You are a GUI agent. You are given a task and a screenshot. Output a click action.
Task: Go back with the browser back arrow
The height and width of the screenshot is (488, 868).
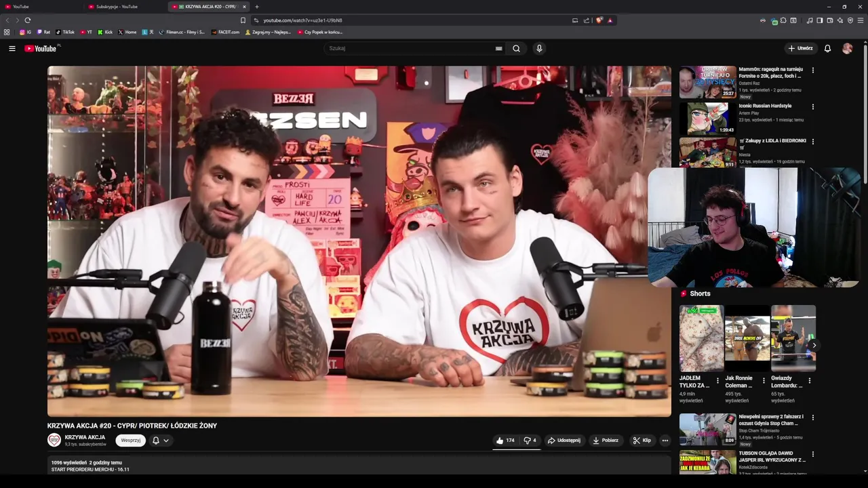(7, 20)
